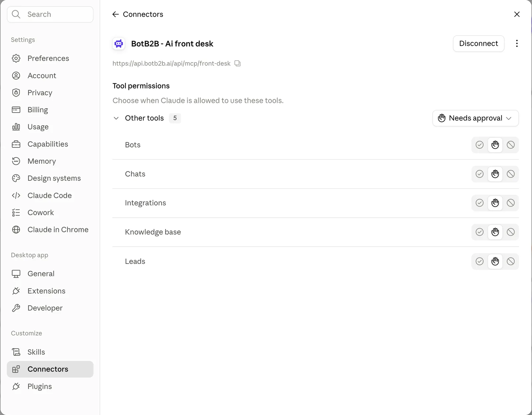This screenshot has width=532, height=415.
Task: Open Capabilities settings
Action: pos(50,144)
